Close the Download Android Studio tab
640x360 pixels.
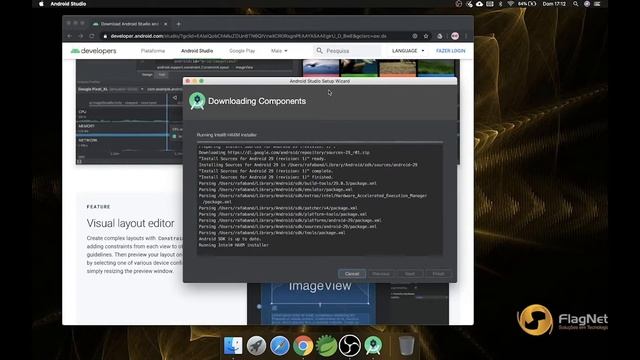pyautogui.click(x=166, y=24)
